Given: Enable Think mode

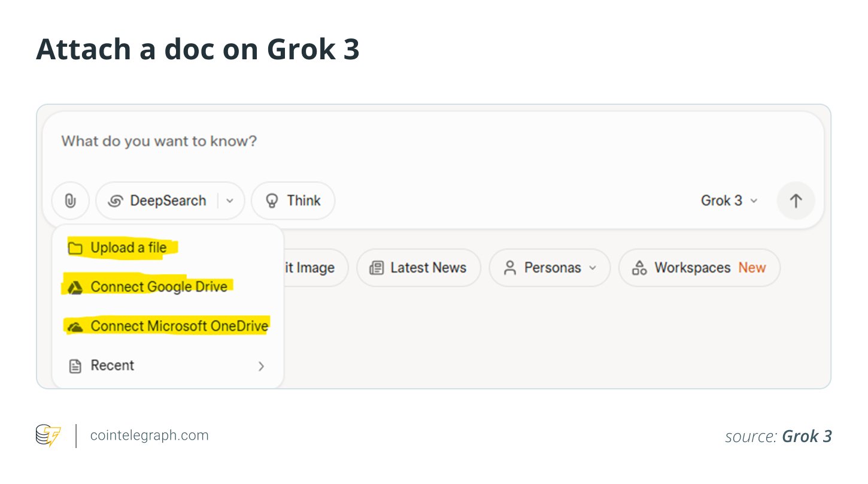Looking at the screenshot, I should tap(293, 201).
